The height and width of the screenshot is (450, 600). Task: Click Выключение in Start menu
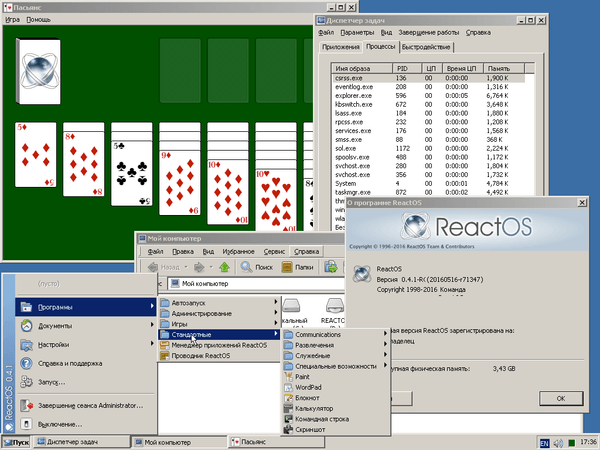tap(86, 424)
